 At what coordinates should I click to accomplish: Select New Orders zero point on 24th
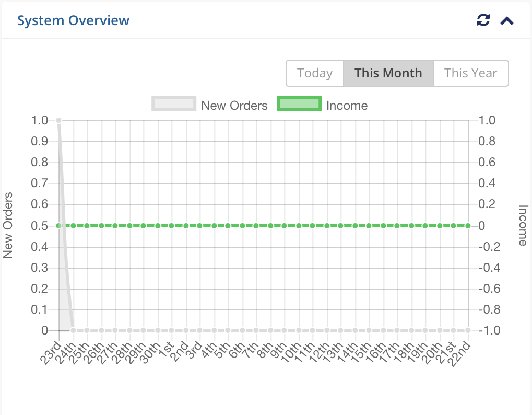pyautogui.click(x=73, y=330)
